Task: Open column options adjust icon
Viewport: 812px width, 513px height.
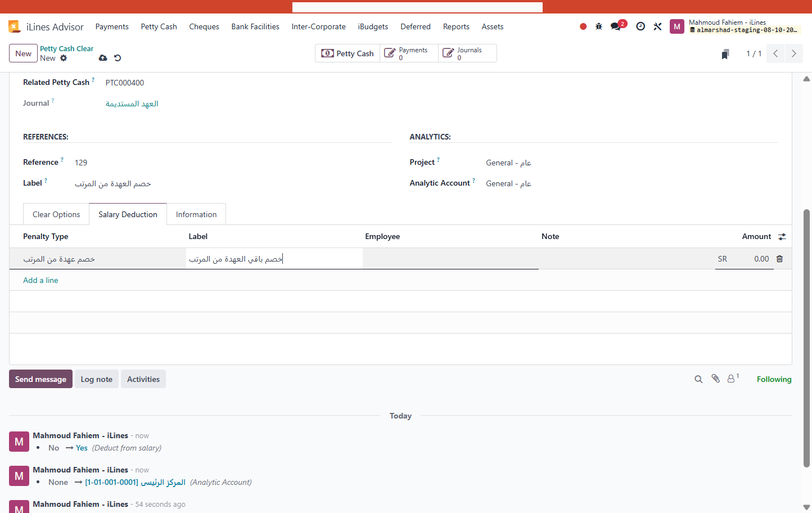Action: 782,237
